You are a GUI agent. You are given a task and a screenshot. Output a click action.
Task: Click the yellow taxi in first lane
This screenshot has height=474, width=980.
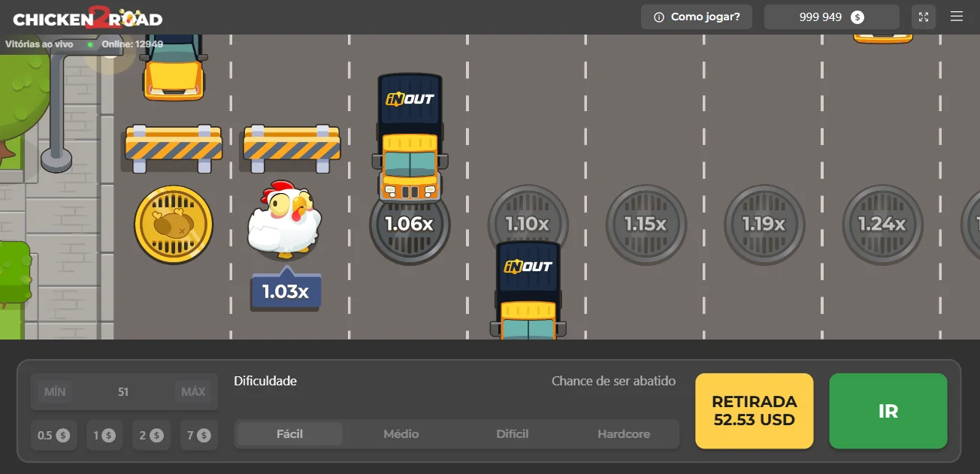tap(174, 68)
